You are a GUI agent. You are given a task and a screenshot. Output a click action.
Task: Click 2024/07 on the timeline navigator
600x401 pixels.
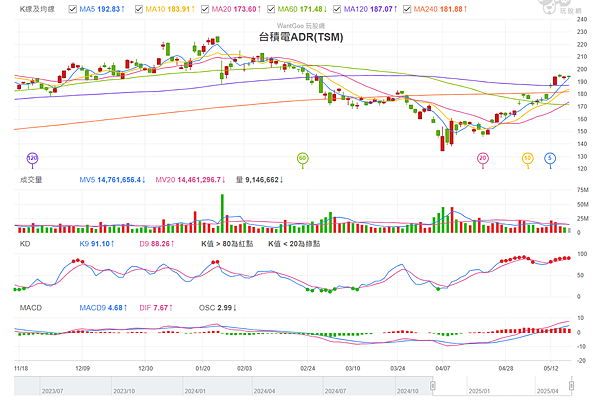[336, 391]
